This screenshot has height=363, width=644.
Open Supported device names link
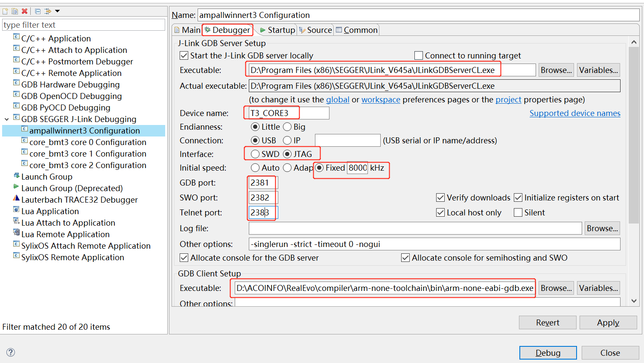(575, 113)
